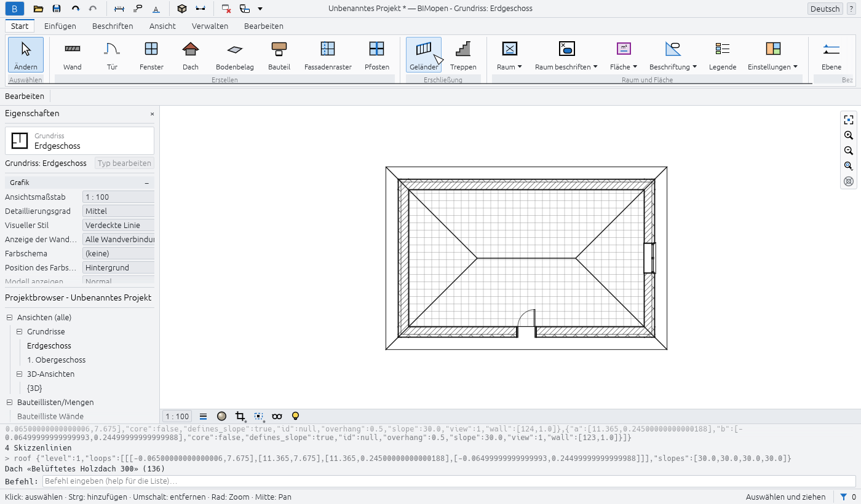861x504 pixels.
Task: Switch to the Ansicht ribbon tab
Action: point(162,26)
